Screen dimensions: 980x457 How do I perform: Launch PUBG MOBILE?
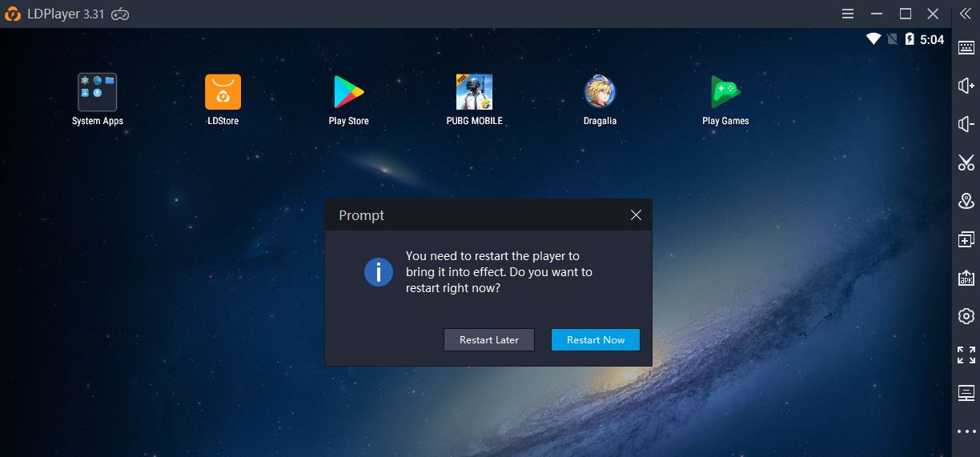tap(474, 92)
